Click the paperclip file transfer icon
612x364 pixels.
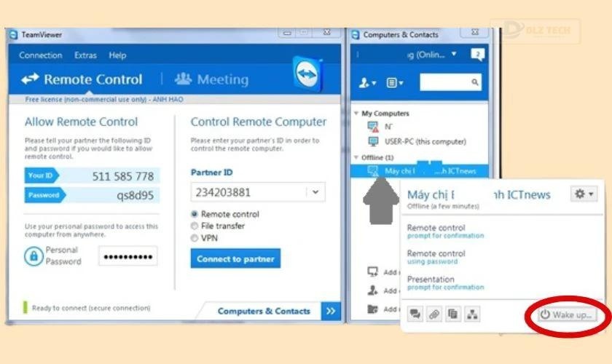434,314
